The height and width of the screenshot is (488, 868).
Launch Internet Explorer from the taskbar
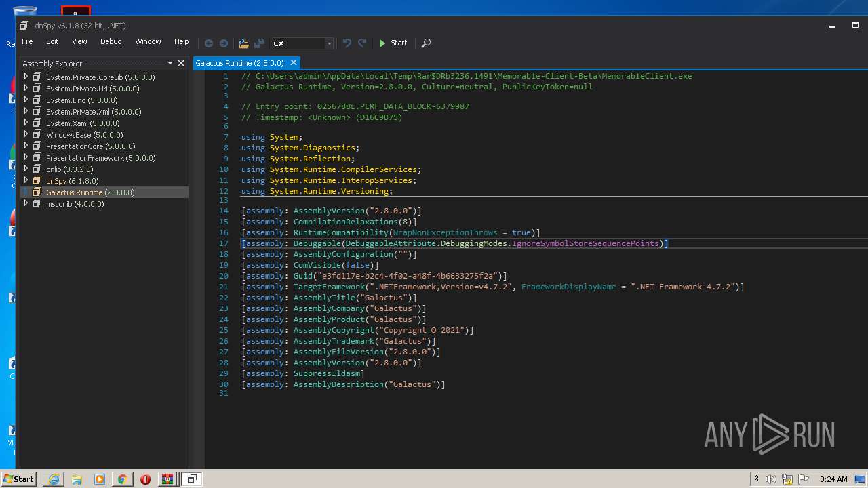pos(54,479)
